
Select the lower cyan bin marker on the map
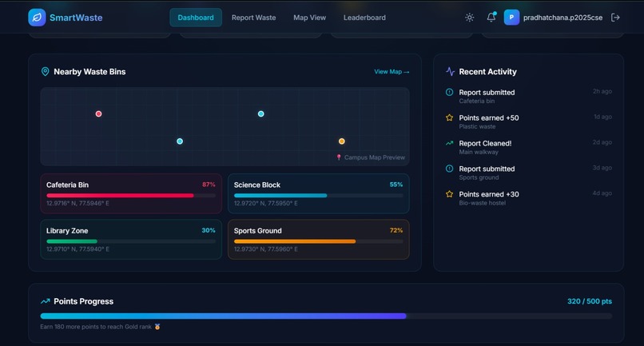[x=180, y=141]
